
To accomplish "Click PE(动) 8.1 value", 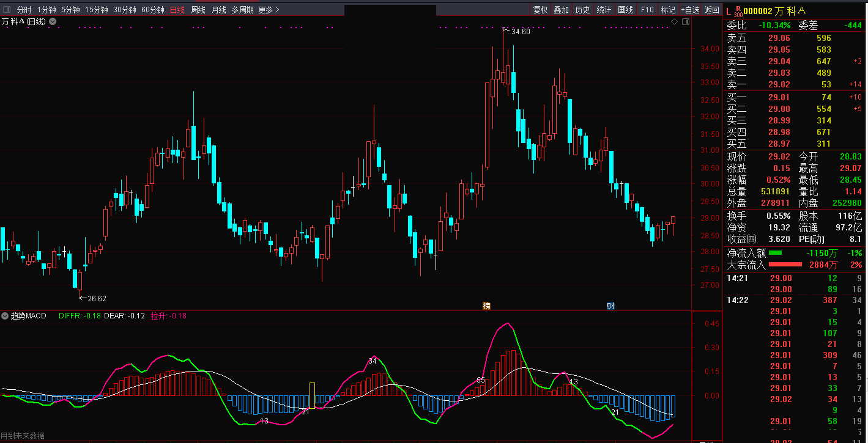I will tap(856, 239).
